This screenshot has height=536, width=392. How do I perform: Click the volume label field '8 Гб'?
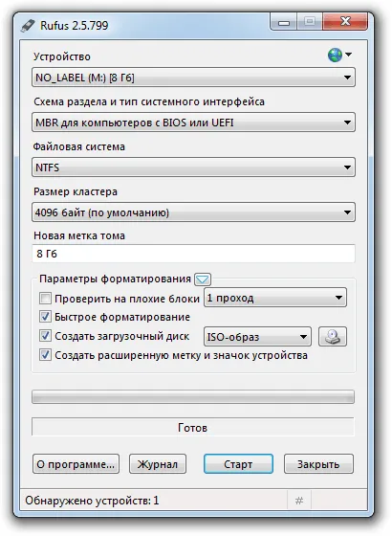193,254
